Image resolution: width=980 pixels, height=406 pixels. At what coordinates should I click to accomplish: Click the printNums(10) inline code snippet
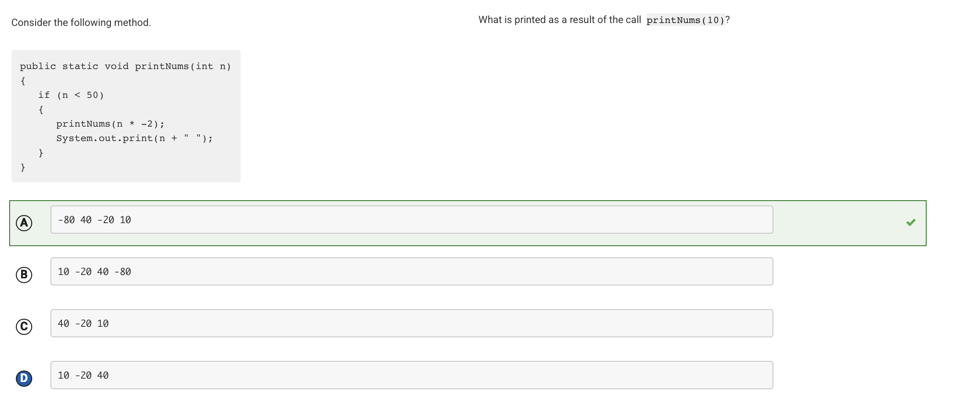(x=686, y=20)
